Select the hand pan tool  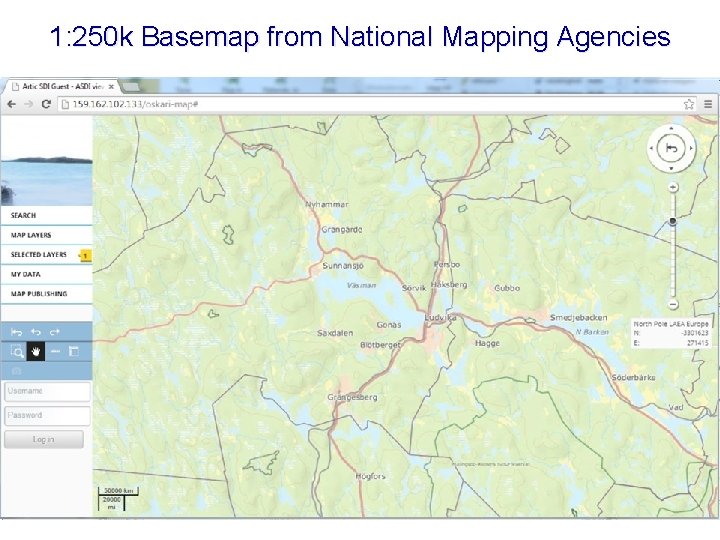click(x=36, y=352)
